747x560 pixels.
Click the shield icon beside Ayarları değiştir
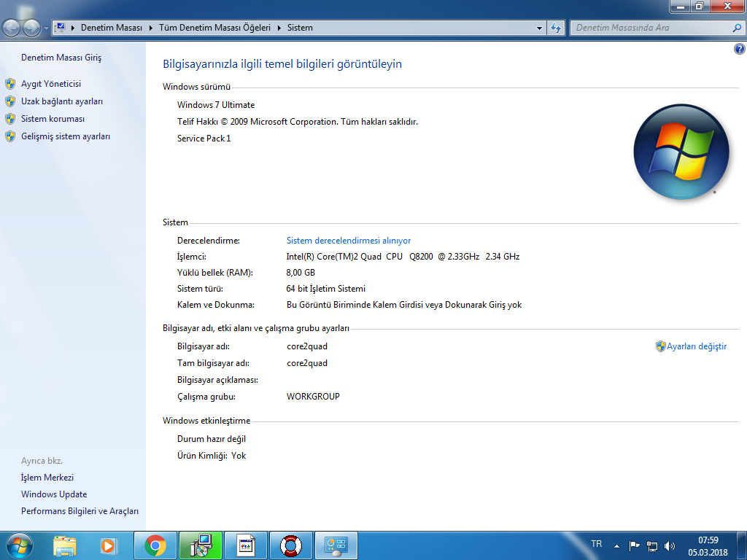point(660,346)
